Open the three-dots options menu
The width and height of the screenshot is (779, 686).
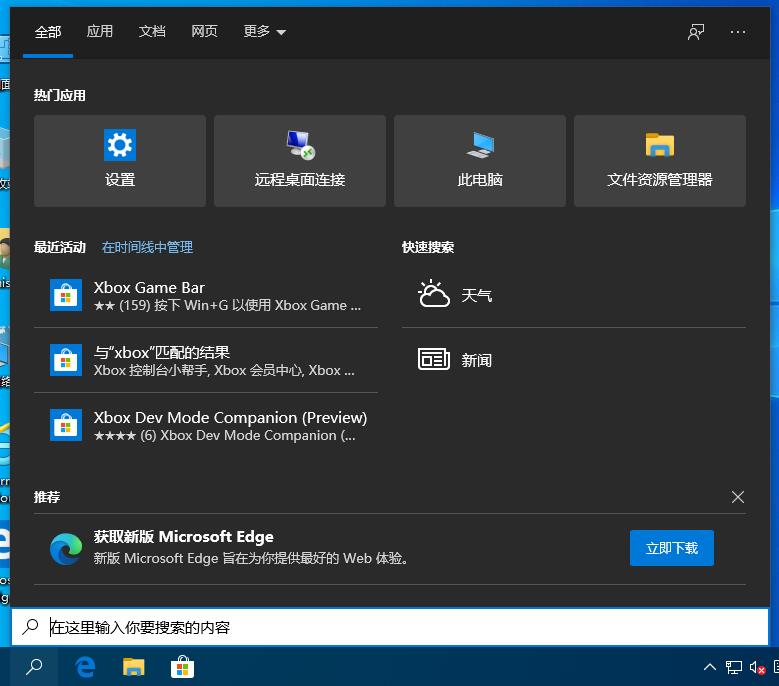pos(738,32)
